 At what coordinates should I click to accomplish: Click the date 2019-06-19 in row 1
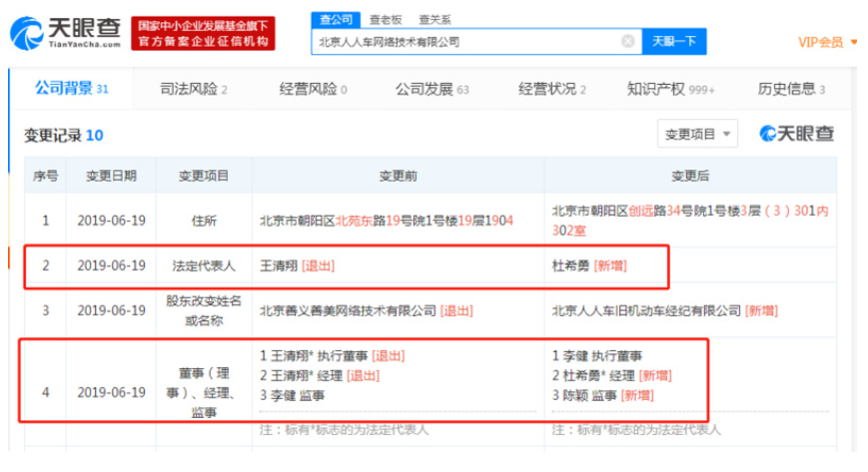point(111,221)
